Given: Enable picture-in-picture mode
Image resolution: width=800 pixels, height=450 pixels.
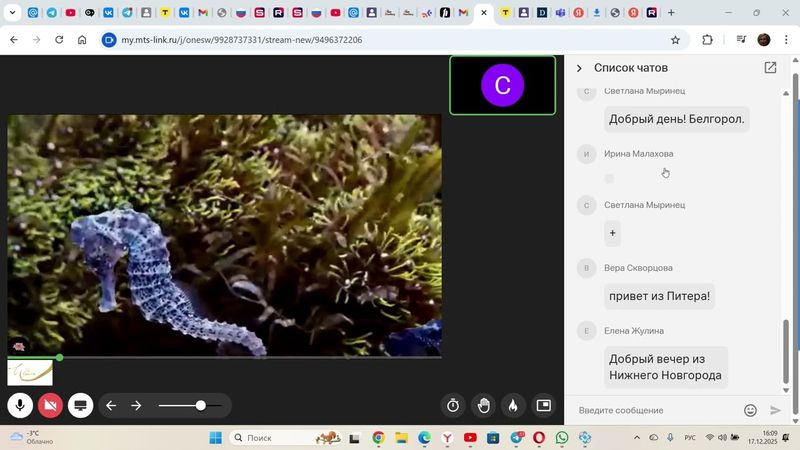Looking at the screenshot, I should click(544, 405).
